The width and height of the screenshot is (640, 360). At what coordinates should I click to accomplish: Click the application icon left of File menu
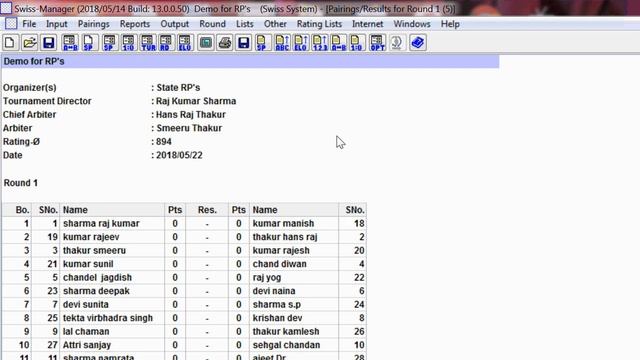[11, 24]
